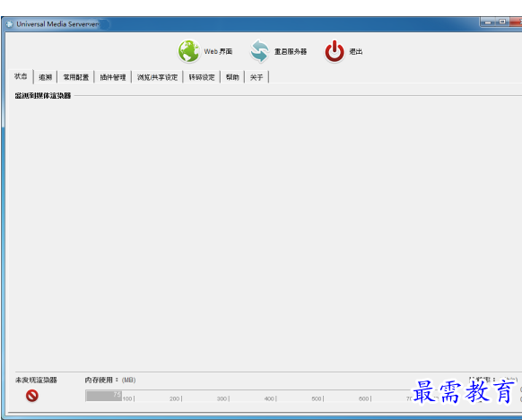The height and width of the screenshot is (420, 522).
Task: Go to the 浏览/共享设定 tab
Action: coord(158,77)
